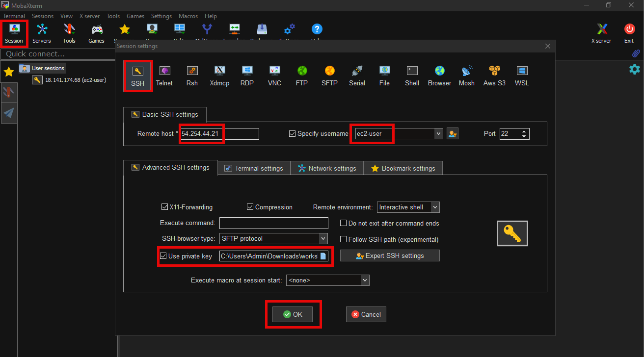This screenshot has height=357, width=644.
Task: Browse private key file icon
Action: (x=323, y=256)
